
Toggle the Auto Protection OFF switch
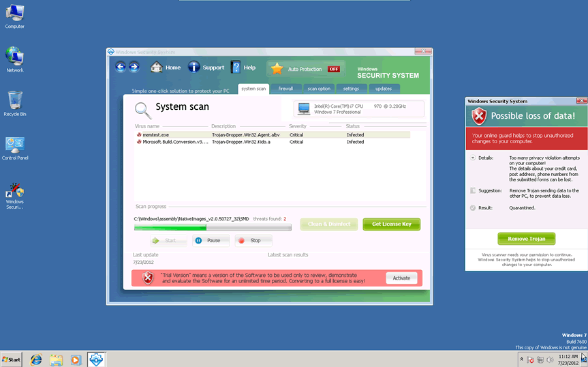click(x=334, y=69)
